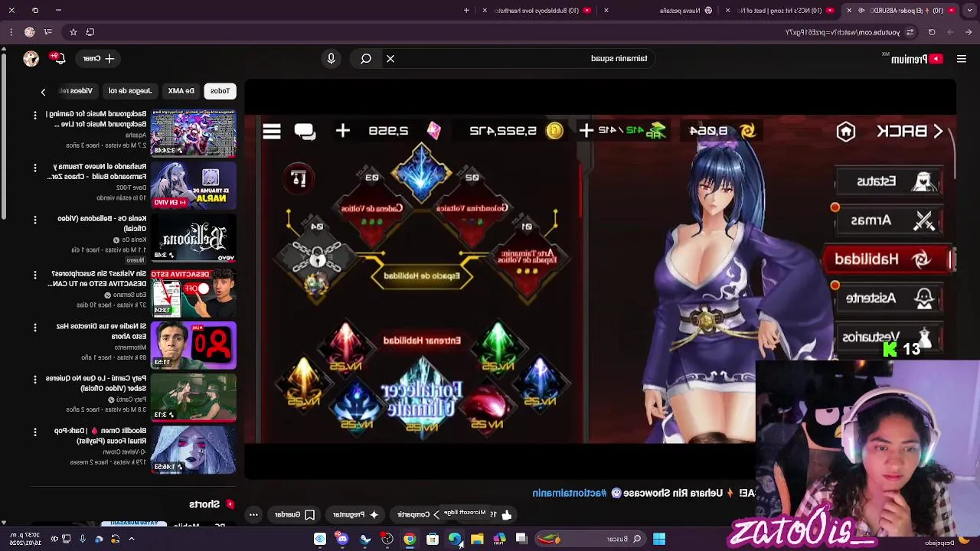The image size is (980, 551).
Task: Open options for 'Paty Cantú' video
Action: [x=34, y=379]
